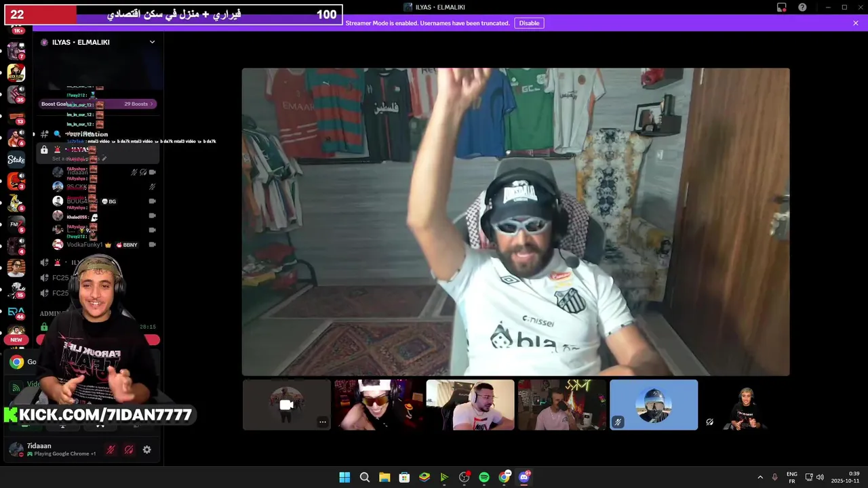Switch ENG FR keyboard language
Screen dimensions: 868x488
tap(791, 477)
